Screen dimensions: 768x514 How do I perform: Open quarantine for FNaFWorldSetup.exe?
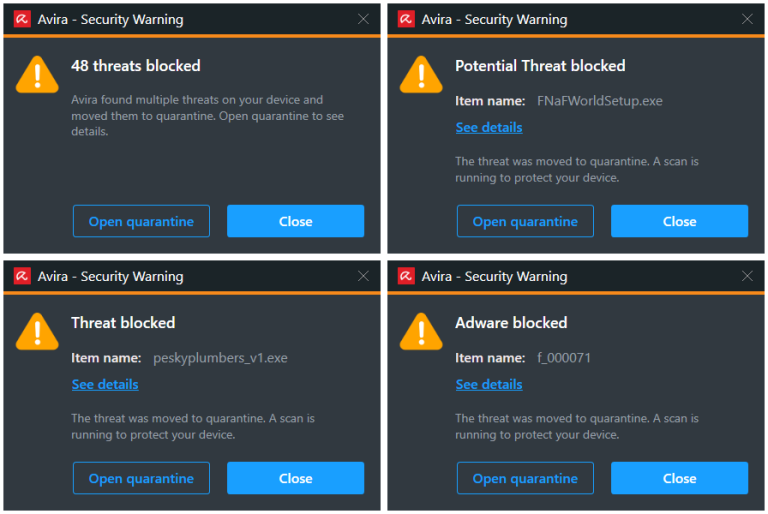click(x=526, y=221)
